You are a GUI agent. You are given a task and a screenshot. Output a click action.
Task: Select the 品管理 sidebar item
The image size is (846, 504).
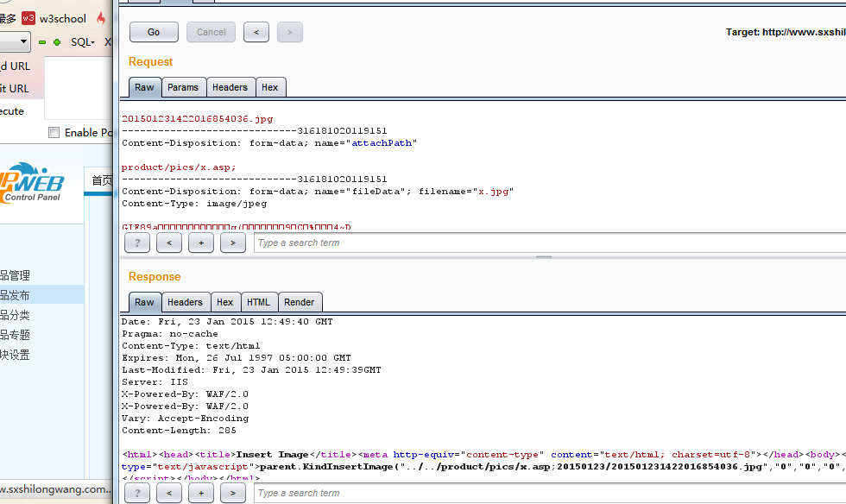pyautogui.click(x=15, y=276)
